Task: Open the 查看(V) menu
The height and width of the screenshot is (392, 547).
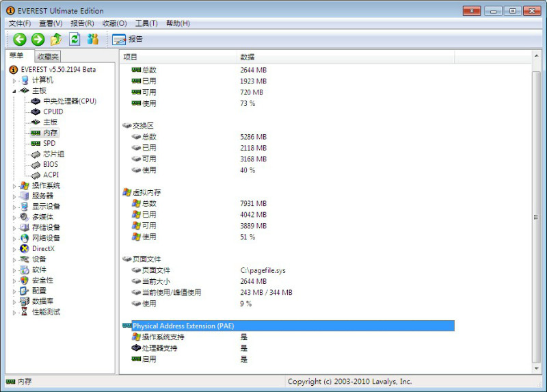Action: (51, 23)
